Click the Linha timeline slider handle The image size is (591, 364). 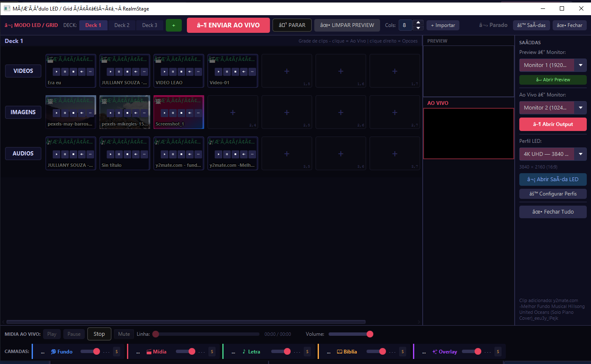pyautogui.click(x=156, y=334)
